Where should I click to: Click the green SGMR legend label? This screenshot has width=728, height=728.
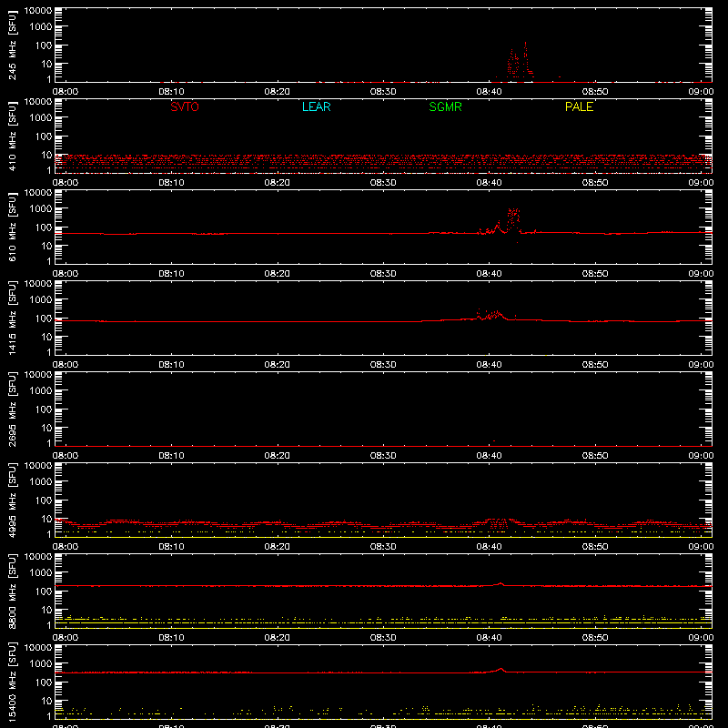pos(445,106)
